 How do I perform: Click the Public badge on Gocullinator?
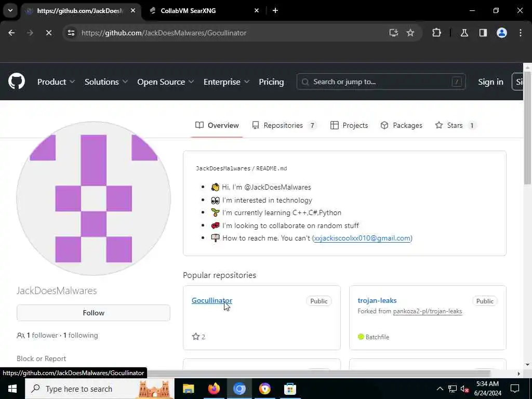[318, 301]
